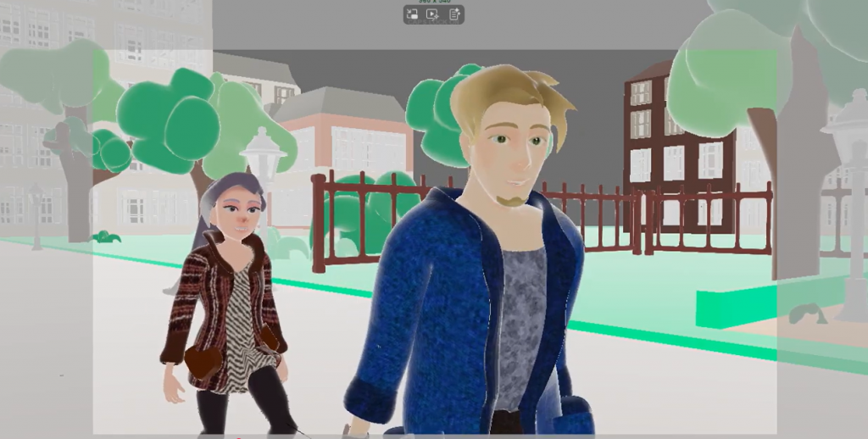
Task: Click the document-with-sparkles script icon
Action: pyautogui.click(x=454, y=14)
